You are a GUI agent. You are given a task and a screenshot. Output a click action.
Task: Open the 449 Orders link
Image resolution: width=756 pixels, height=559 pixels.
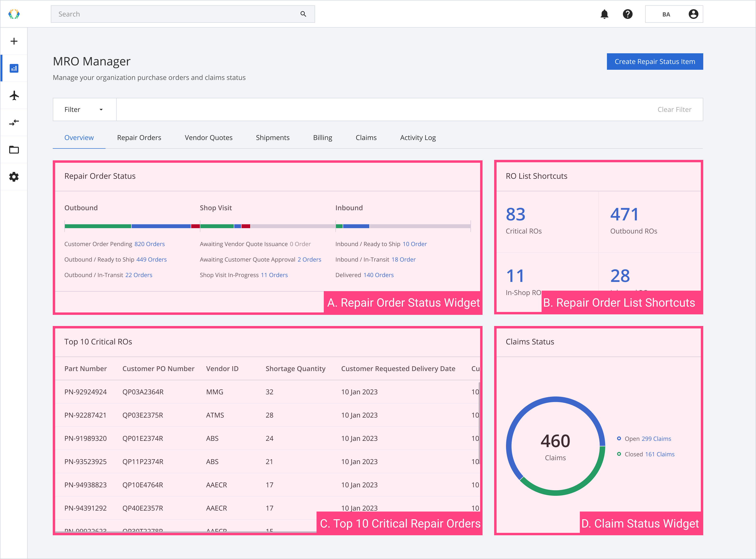click(x=151, y=260)
